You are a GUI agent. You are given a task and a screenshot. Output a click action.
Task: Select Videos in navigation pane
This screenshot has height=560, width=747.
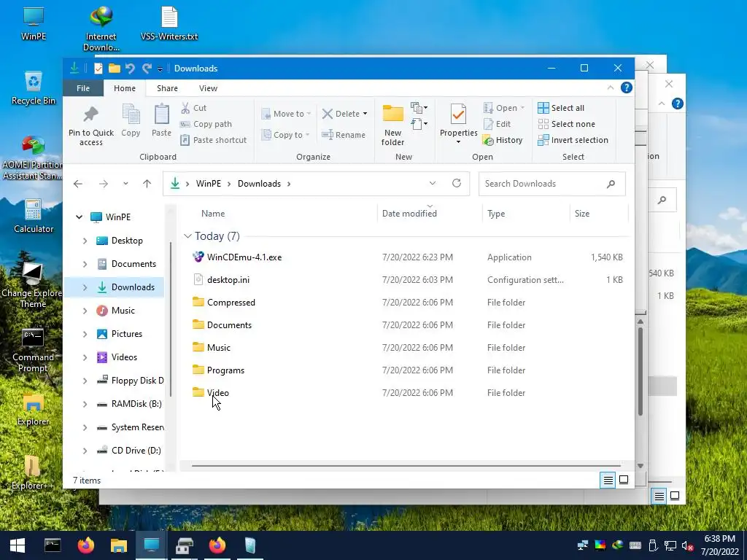point(124,357)
